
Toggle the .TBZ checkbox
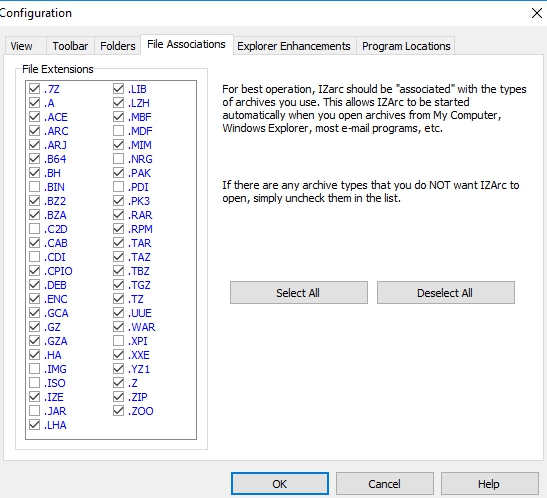[x=119, y=271]
